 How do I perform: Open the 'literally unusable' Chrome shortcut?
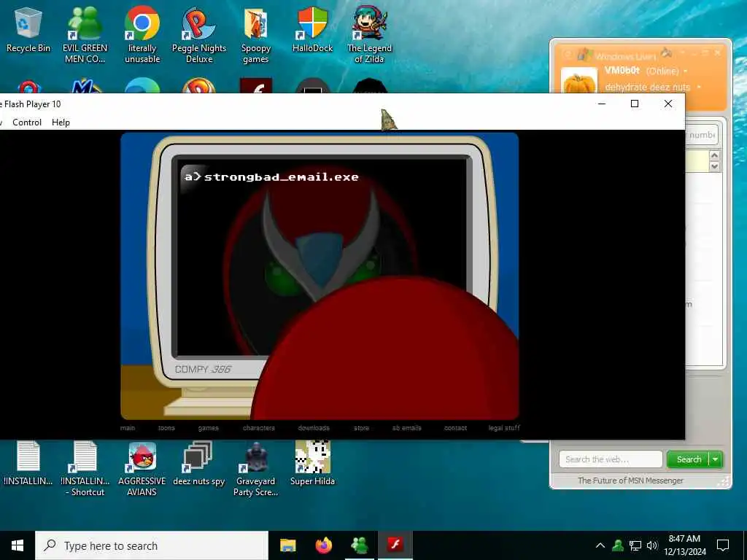pos(142,34)
